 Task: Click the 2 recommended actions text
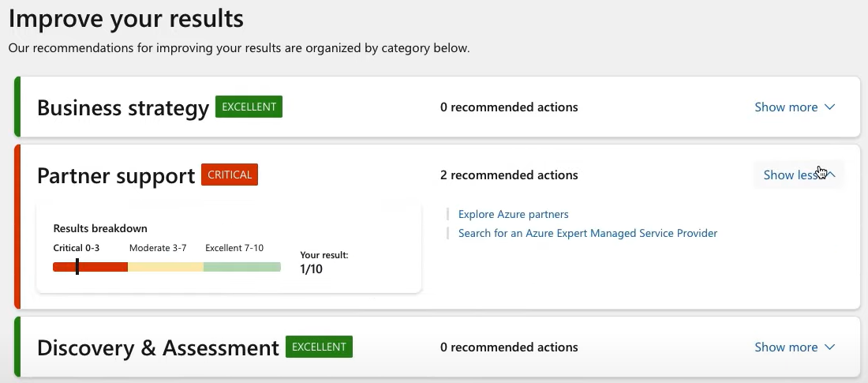tap(509, 175)
